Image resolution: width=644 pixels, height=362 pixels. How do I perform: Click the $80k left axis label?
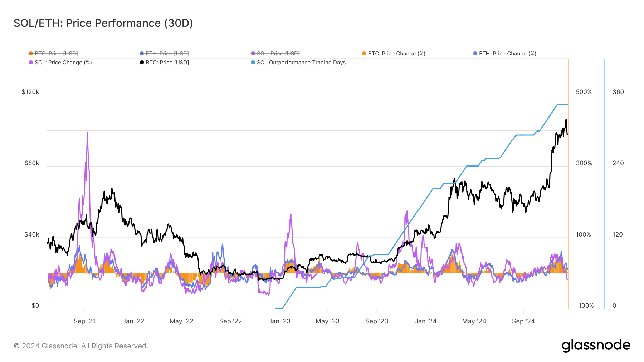click(x=32, y=163)
